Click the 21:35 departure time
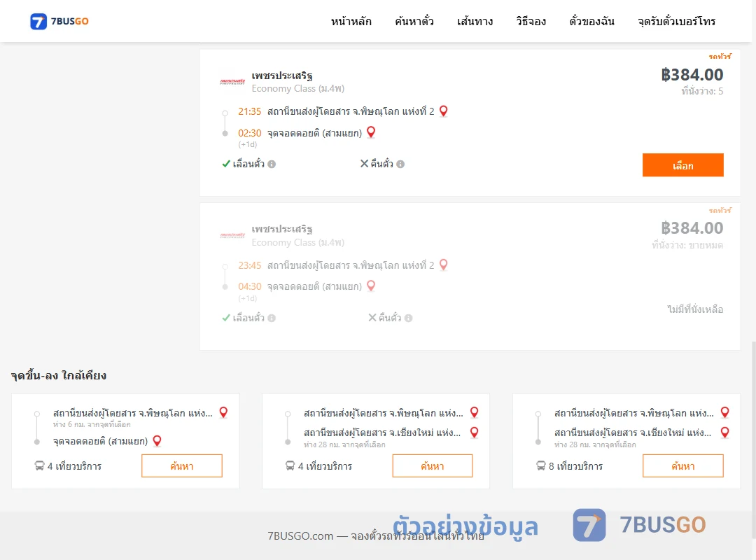The image size is (756, 560). 249,111
